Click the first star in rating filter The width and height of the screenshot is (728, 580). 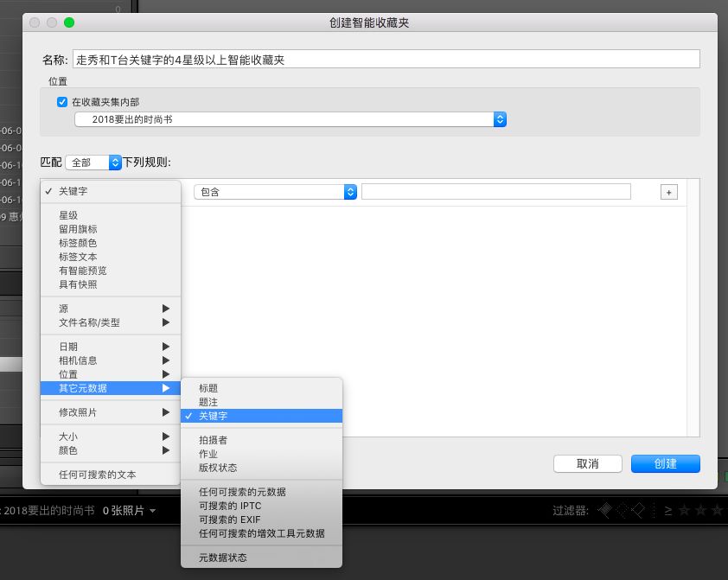tap(684, 511)
